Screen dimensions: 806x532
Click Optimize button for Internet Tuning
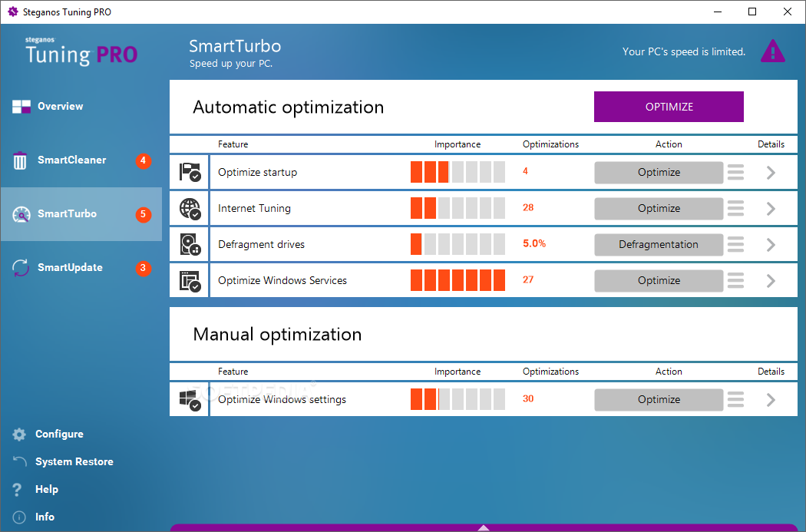[659, 209]
